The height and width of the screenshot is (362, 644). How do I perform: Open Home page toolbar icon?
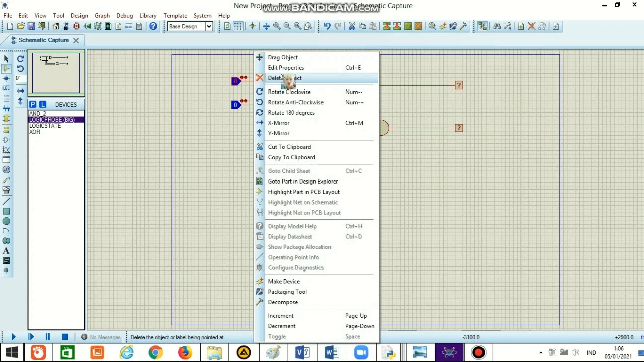tap(56, 26)
